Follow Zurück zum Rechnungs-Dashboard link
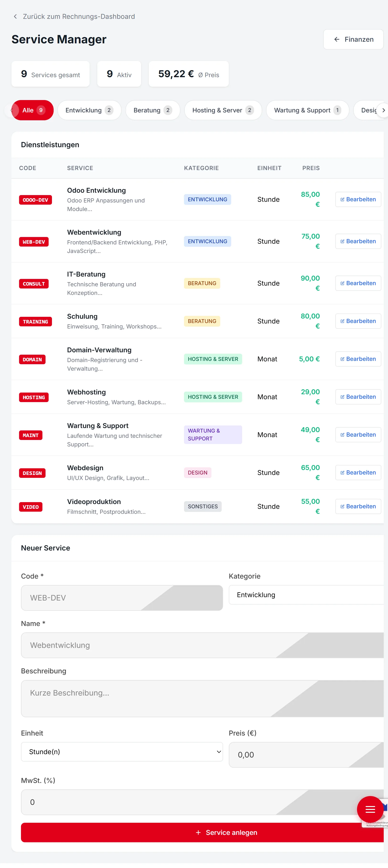This screenshot has height=868, width=388. (79, 16)
